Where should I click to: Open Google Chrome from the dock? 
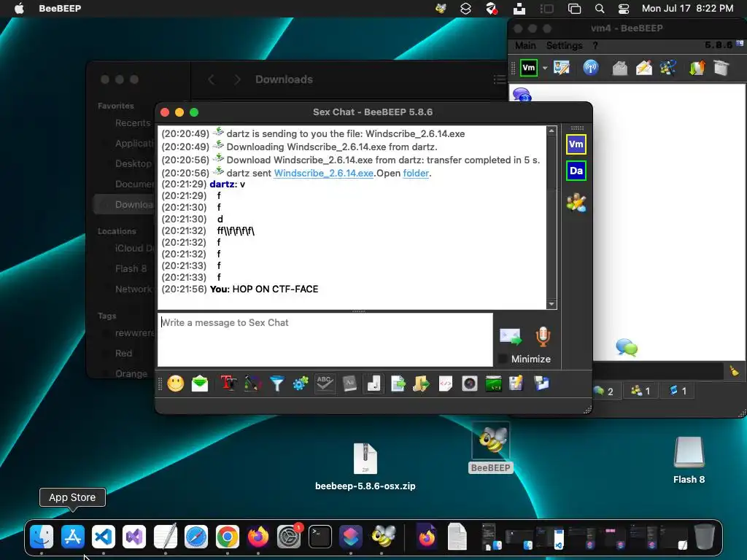click(x=228, y=537)
